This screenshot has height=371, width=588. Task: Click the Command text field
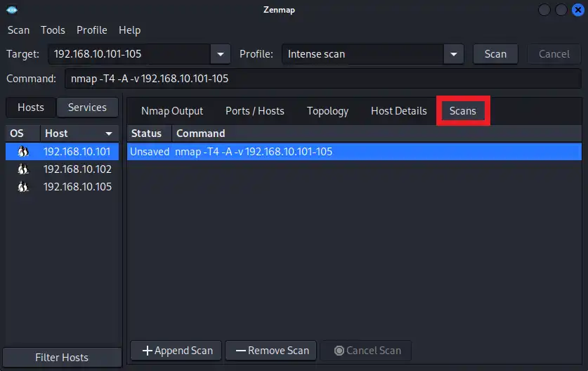coord(323,79)
